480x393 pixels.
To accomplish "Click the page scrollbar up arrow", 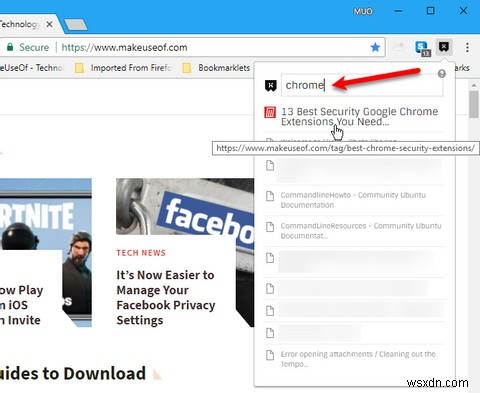I will [x=474, y=85].
